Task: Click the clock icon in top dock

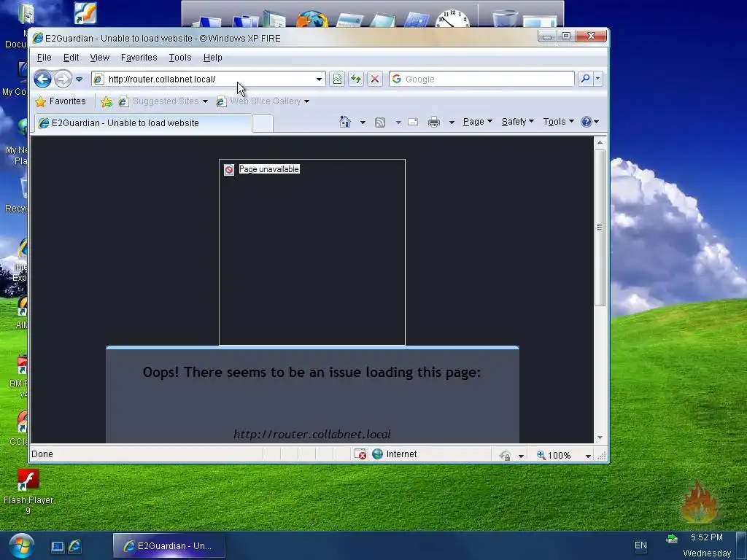Action: coord(452,18)
